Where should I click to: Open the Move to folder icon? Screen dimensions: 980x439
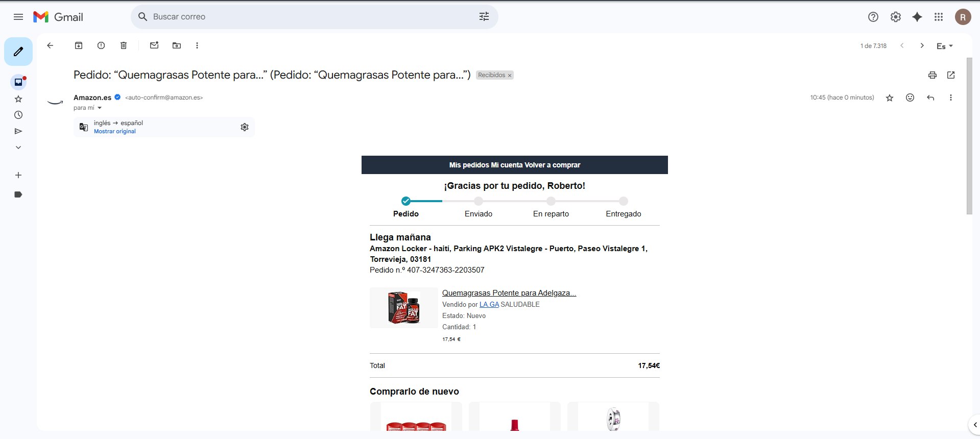coord(177,45)
